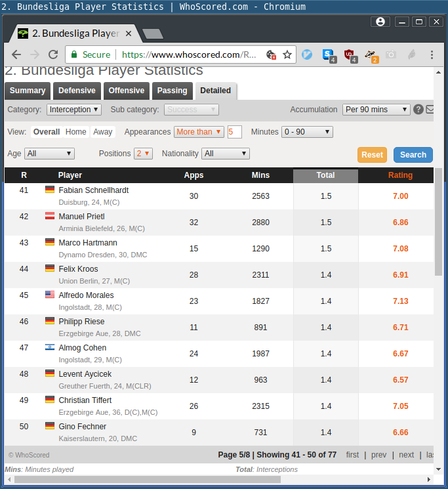Close the 2. Bundesliga Player tab
The width and height of the screenshot is (448, 489).
pyautogui.click(x=129, y=33)
